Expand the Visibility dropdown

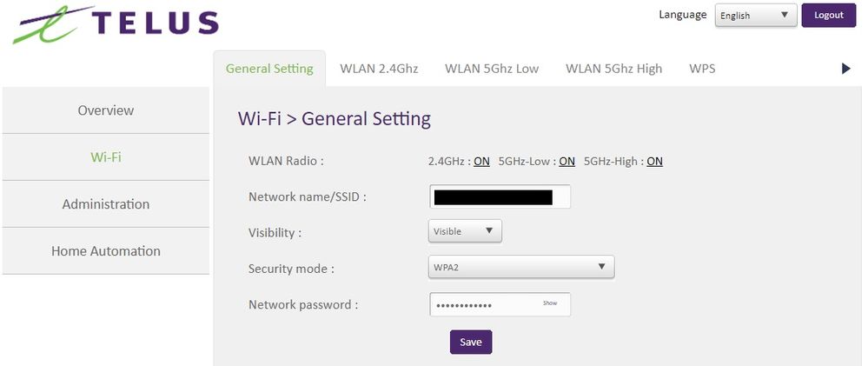(x=465, y=231)
